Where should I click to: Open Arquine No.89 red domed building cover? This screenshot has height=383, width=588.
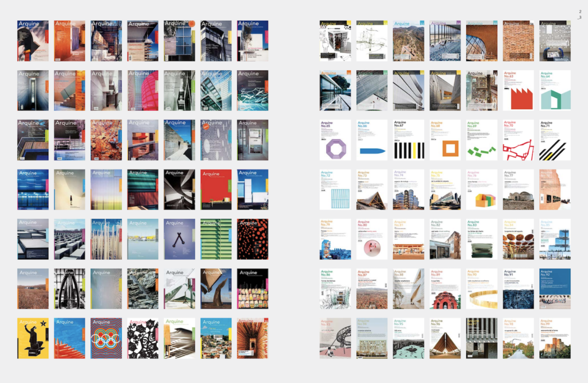click(x=445, y=288)
